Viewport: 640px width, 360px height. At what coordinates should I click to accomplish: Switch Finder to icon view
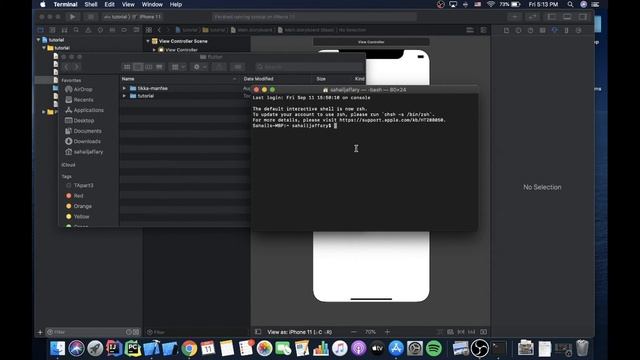click(x=127, y=67)
